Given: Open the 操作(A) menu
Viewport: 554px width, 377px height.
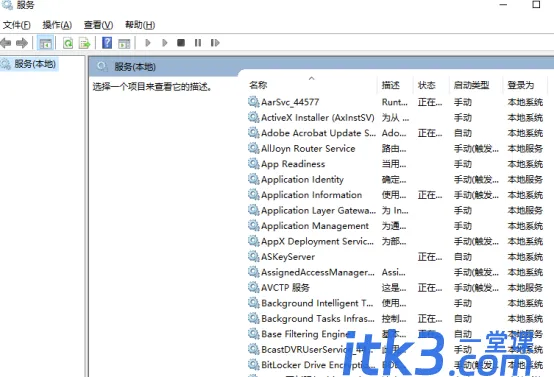Looking at the screenshot, I should (x=57, y=25).
